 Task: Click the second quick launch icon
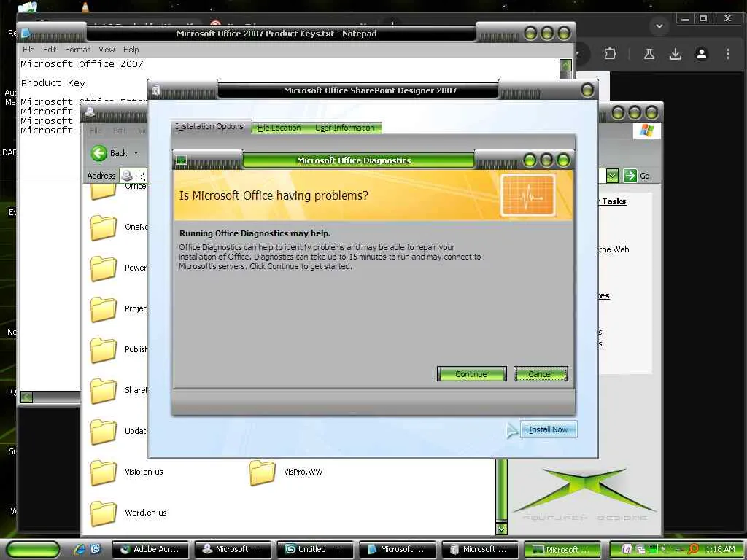96,549
